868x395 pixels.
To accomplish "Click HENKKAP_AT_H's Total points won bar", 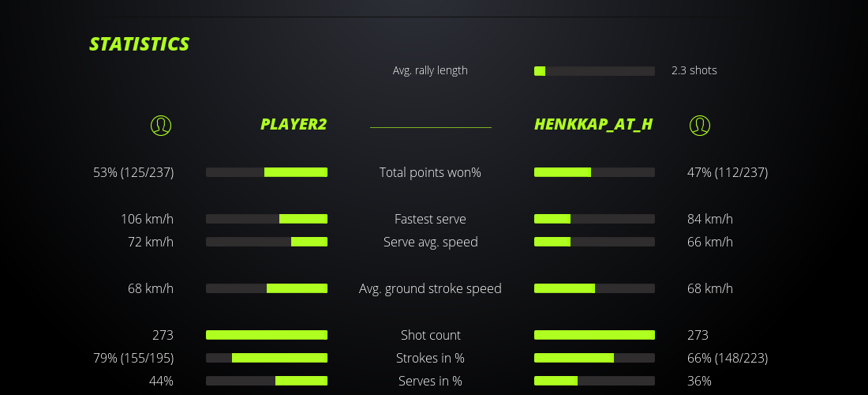I will click(594, 172).
